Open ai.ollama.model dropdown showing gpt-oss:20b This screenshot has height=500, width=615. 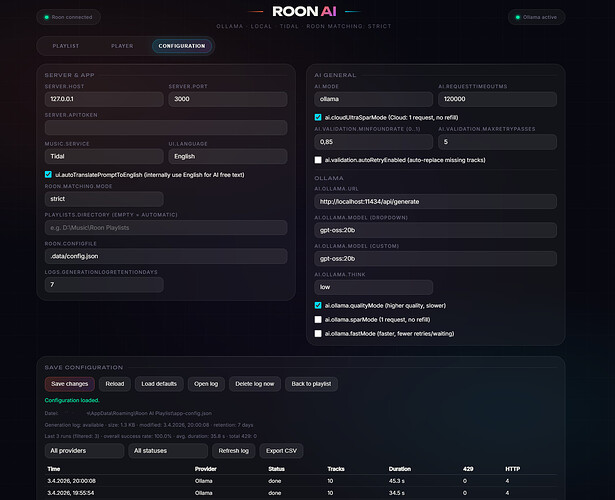click(x=435, y=230)
